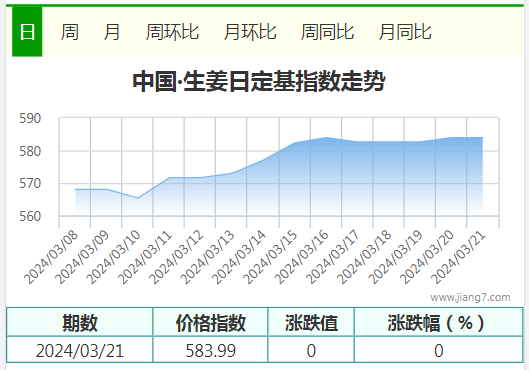The image size is (529, 370).
Task: Open the 月环比 tab
Action: 250,32
